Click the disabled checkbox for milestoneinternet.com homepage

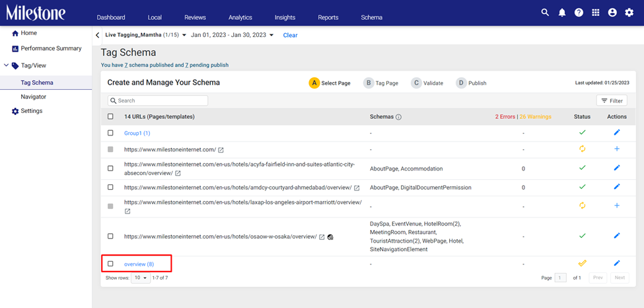pyautogui.click(x=110, y=149)
